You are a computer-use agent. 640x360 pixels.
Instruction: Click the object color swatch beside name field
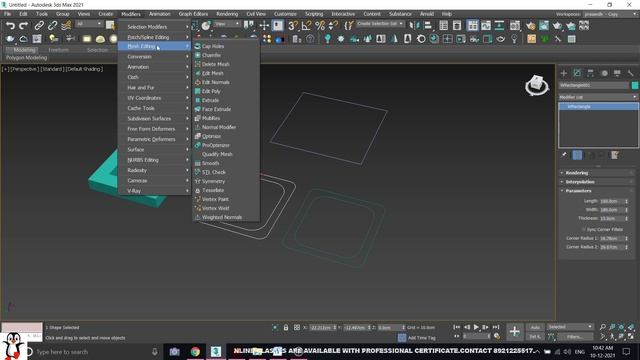point(635,85)
